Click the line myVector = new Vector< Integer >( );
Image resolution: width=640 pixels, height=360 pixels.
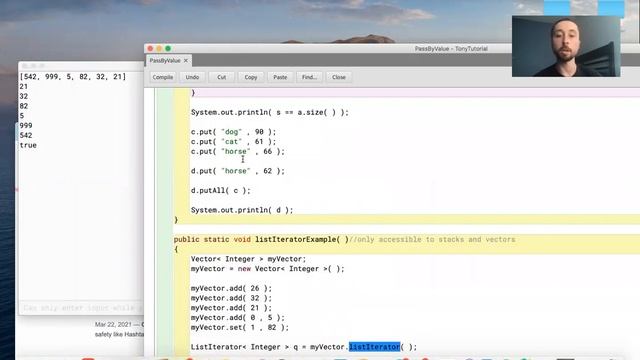[x=267, y=269]
